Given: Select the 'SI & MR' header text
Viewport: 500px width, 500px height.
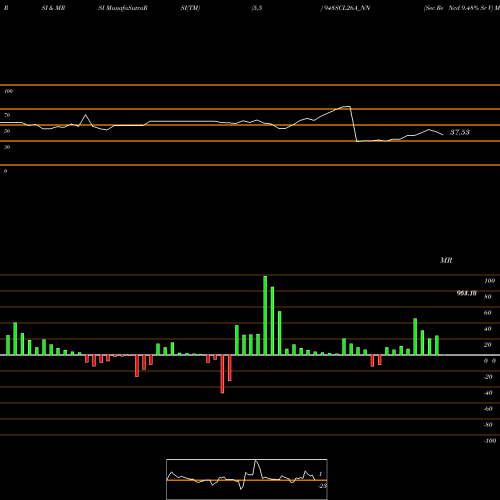Looking at the screenshot, I should coord(53,8).
